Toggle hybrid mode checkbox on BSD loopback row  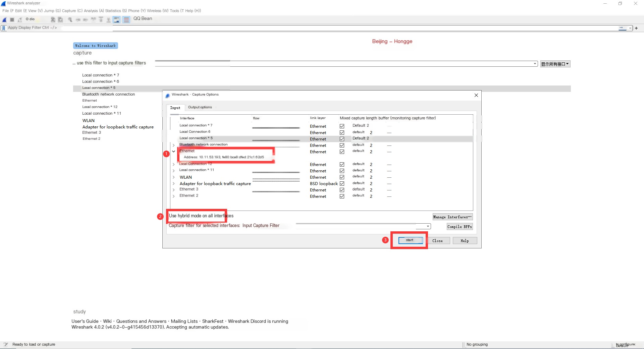coord(342,183)
